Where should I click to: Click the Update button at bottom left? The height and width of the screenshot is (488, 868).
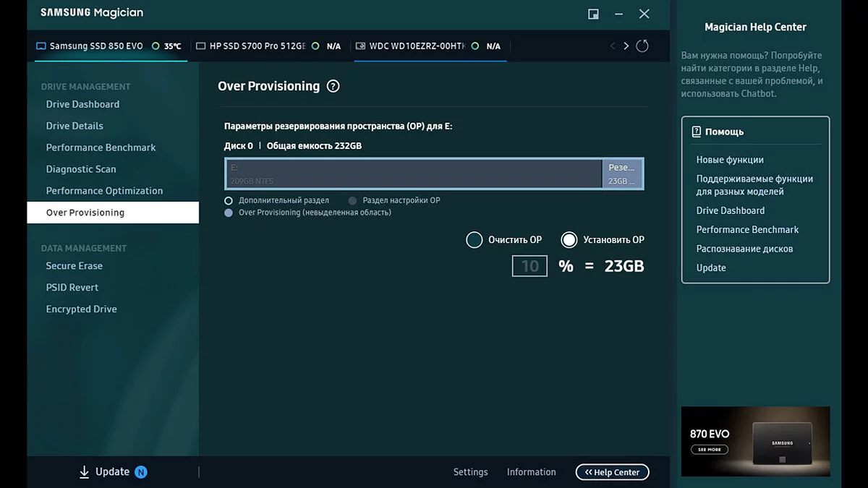coord(113,472)
